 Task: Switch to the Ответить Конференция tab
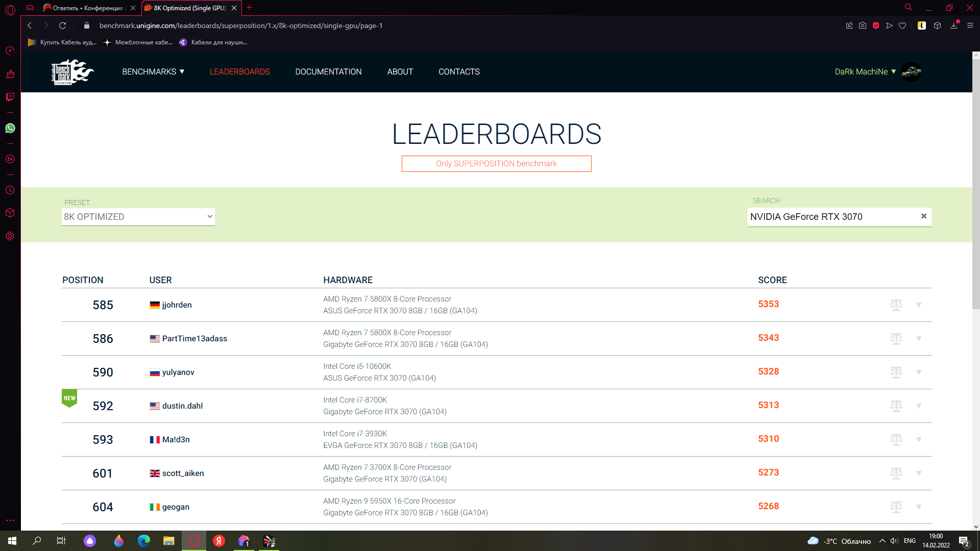click(x=87, y=8)
